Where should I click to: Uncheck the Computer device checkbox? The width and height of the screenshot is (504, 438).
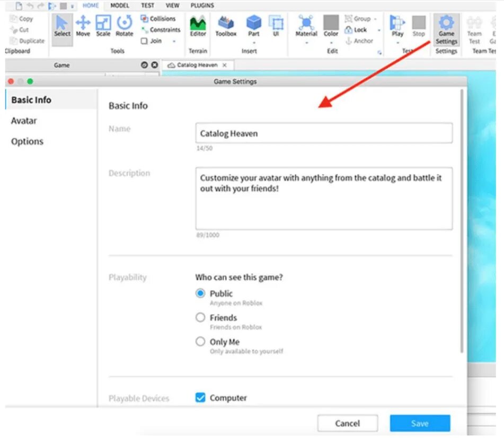coord(200,398)
